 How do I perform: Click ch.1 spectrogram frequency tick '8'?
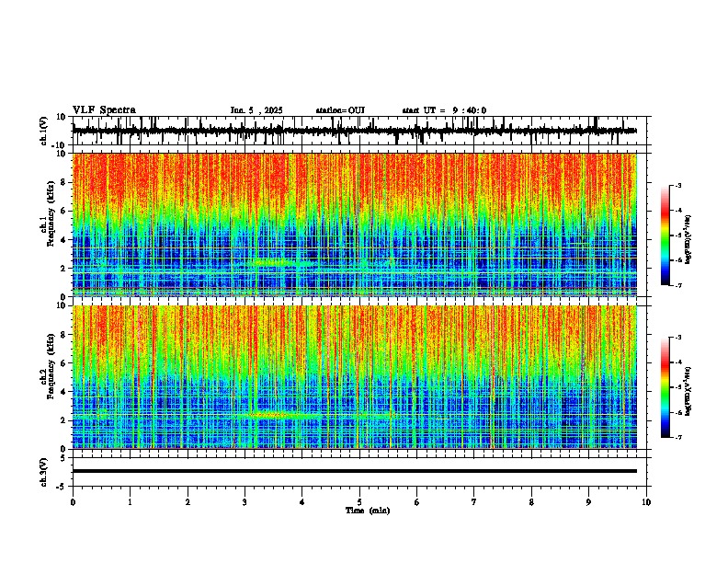point(64,182)
